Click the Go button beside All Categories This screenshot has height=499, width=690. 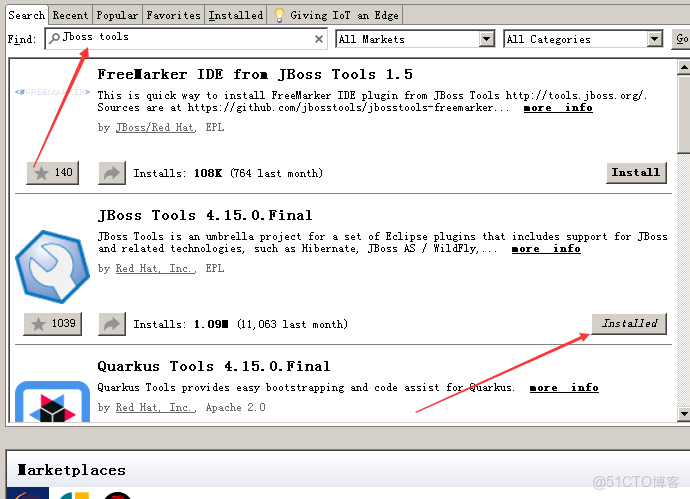(x=682, y=39)
